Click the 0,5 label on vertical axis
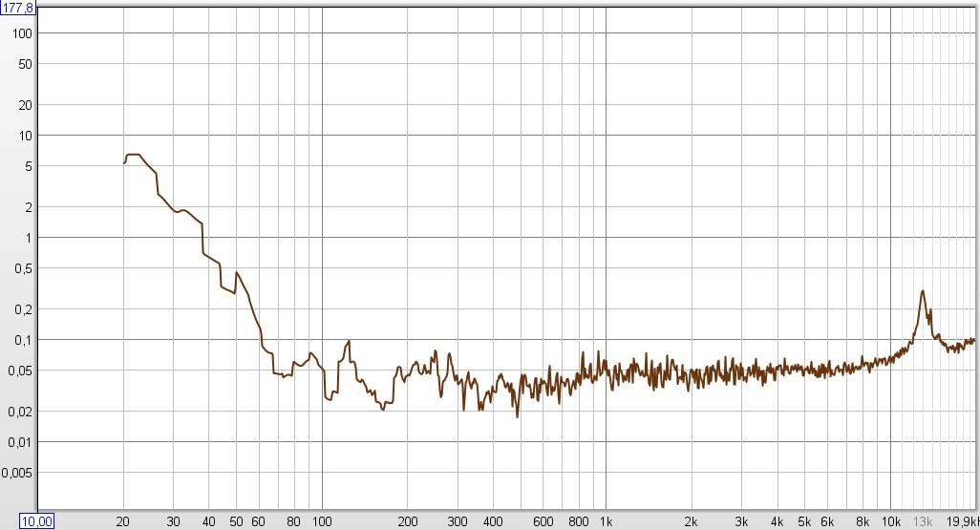Screen dimensions: 980x530 (x=23, y=268)
